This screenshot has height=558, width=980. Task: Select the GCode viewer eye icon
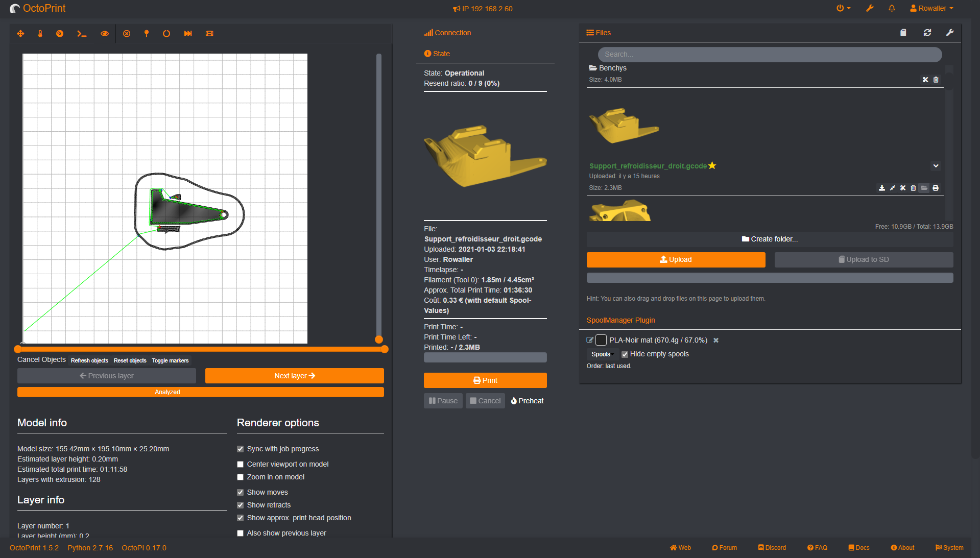[104, 33]
